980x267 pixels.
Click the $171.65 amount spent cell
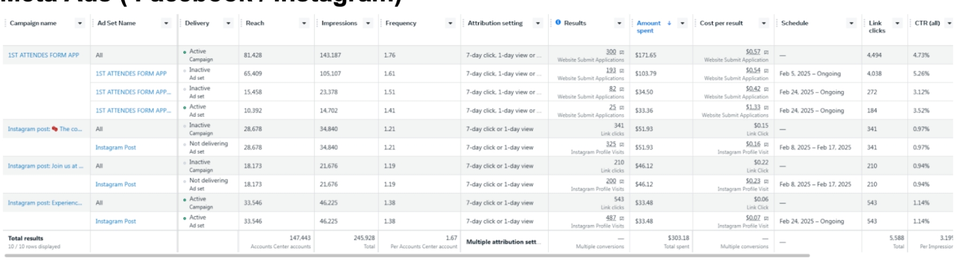click(x=646, y=55)
